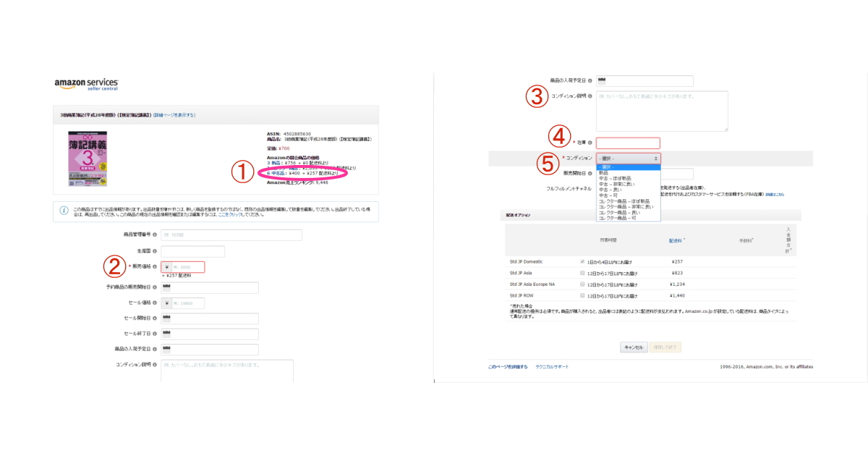Viewport: 868px width, 456px height.
Task: Open the テクニカルサポート link
Action: [552, 367]
